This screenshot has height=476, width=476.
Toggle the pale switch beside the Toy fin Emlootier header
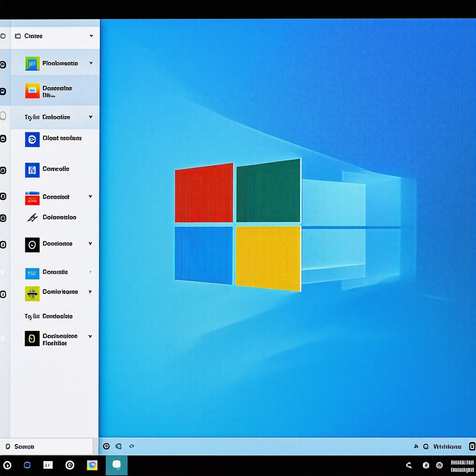(3, 116)
